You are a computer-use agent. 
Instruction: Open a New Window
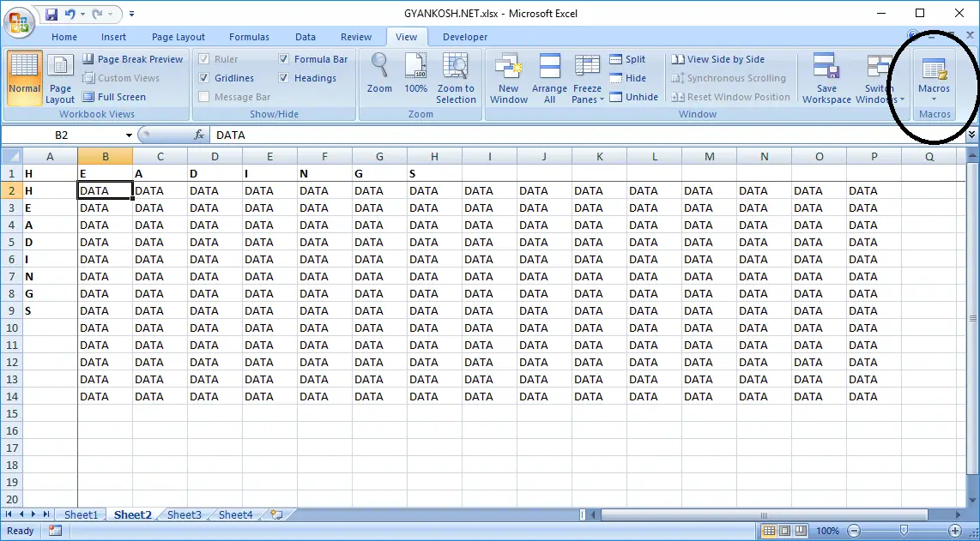coord(509,78)
